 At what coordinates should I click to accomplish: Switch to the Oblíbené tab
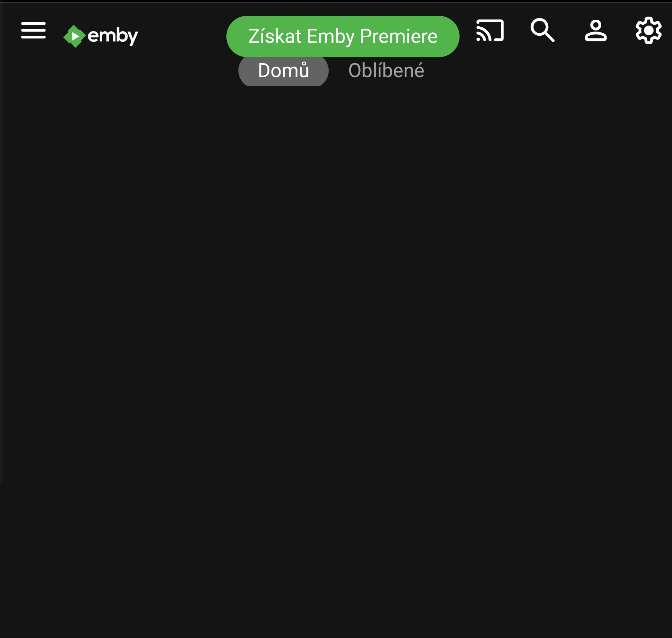pos(386,70)
